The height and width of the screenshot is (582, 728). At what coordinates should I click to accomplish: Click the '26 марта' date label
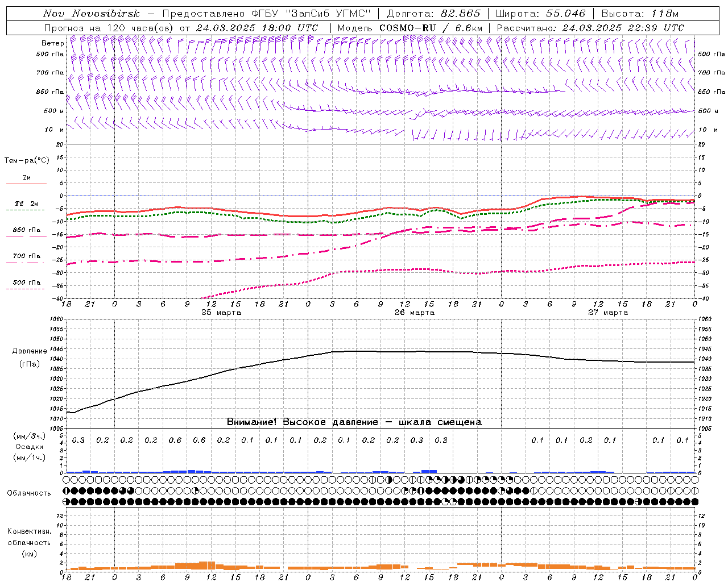point(415,313)
